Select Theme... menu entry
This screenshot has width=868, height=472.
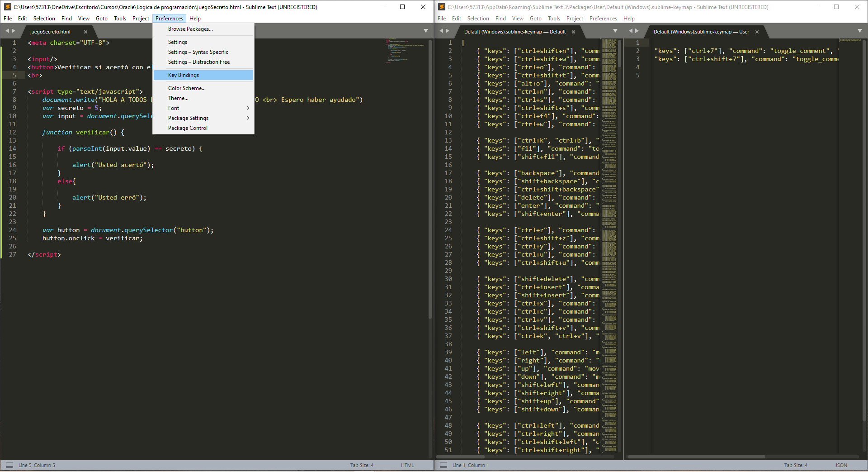point(203,98)
